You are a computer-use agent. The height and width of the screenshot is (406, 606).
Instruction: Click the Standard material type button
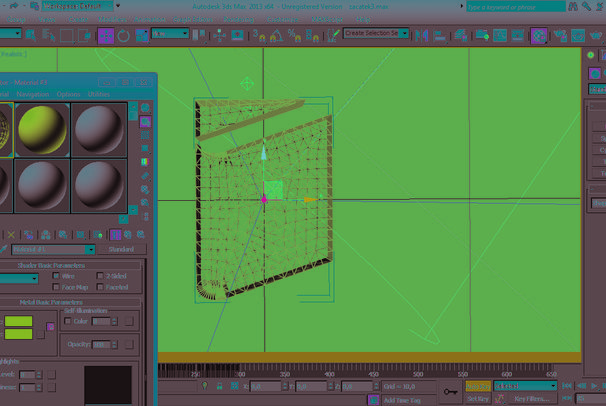(x=121, y=249)
